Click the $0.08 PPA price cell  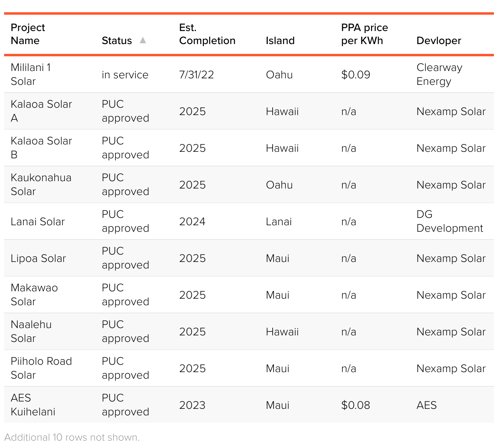[x=356, y=405]
